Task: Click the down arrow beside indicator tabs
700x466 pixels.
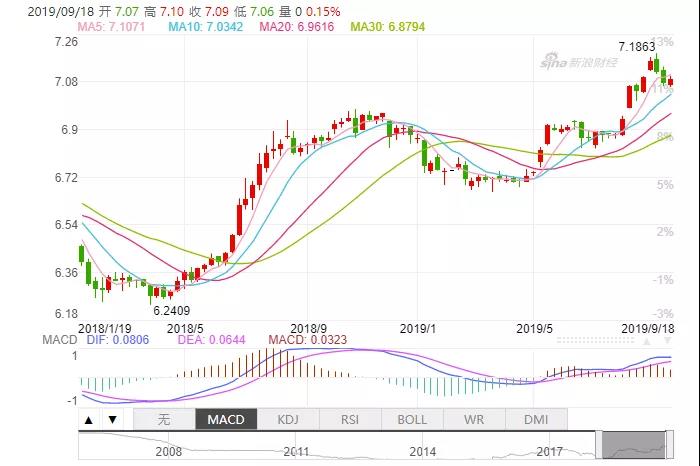Action: (112, 420)
